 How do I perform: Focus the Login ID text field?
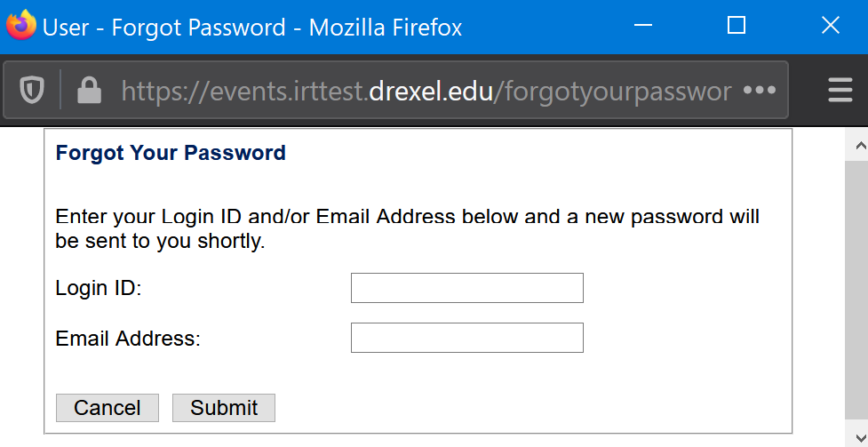[467, 288]
